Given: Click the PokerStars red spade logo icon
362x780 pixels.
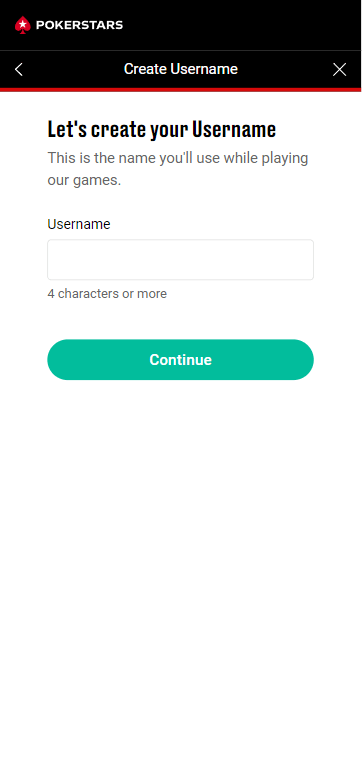Looking at the screenshot, I should click(x=23, y=25).
